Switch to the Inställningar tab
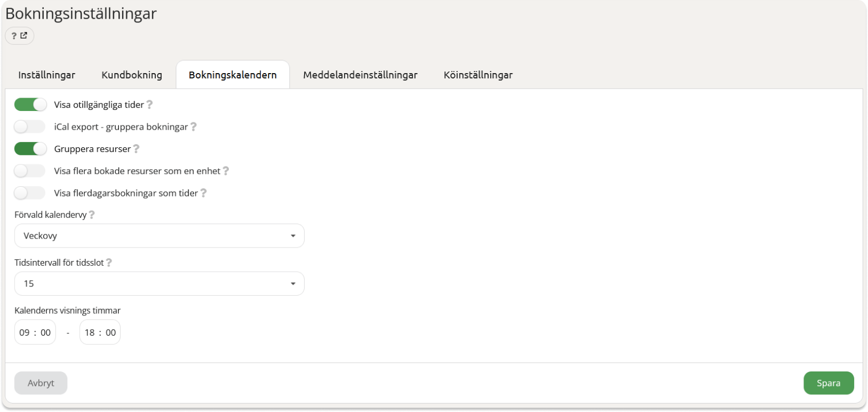Image resolution: width=868 pixels, height=412 pixels. (47, 75)
